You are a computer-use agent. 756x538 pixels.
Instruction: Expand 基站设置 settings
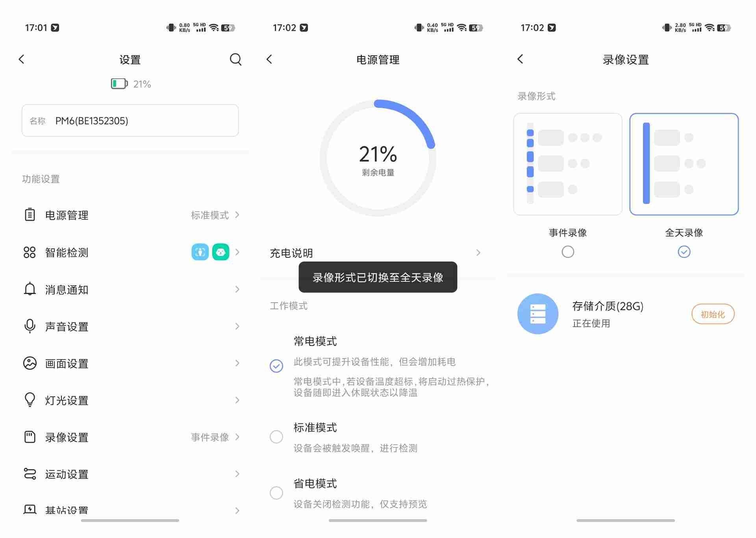(238, 510)
